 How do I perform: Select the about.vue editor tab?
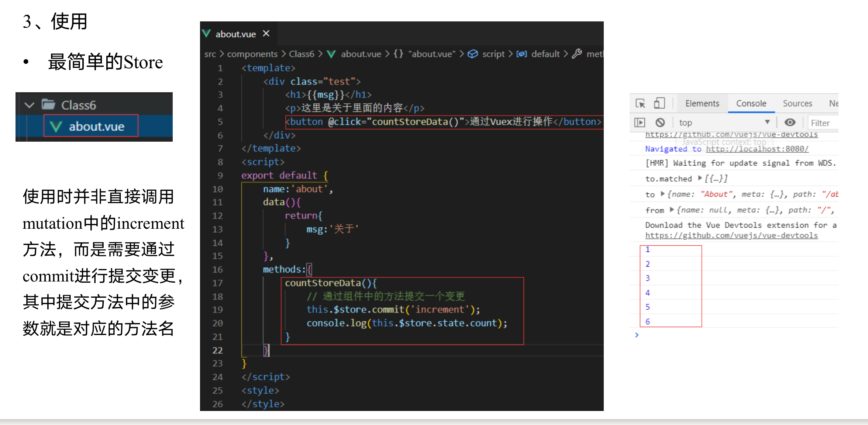tap(238, 34)
